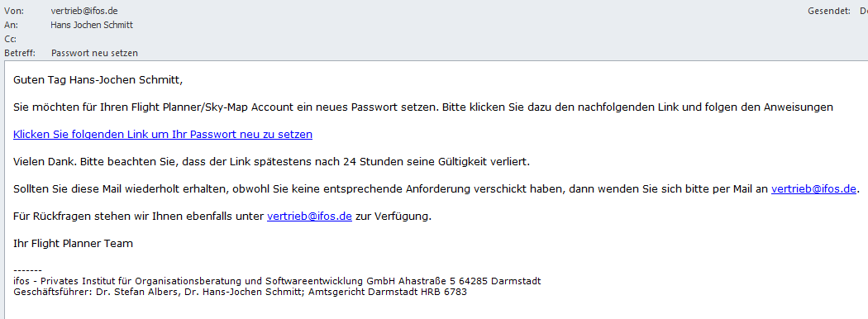
Task: Click the ifos company address signature line
Action: point(277,281)
